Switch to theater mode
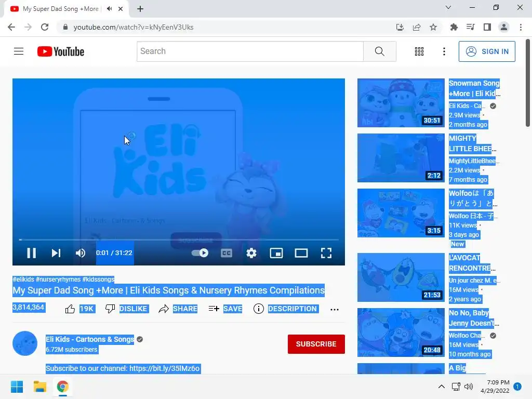Screen dimensions: 532x399 click(301, 253)
